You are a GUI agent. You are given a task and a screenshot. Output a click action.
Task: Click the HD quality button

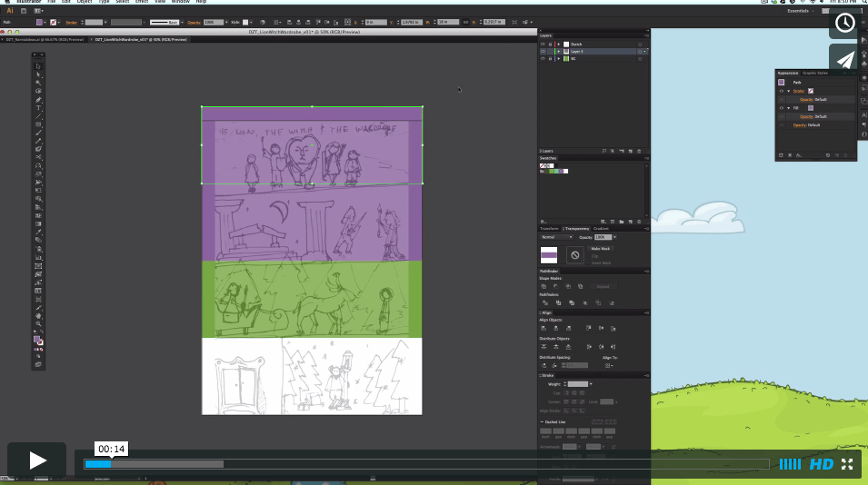pos(821,464)
